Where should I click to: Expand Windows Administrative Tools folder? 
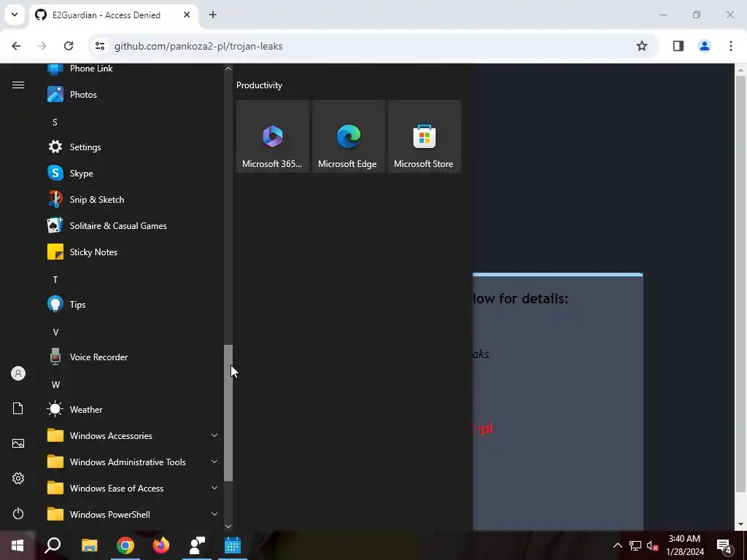tap(133, 462)
